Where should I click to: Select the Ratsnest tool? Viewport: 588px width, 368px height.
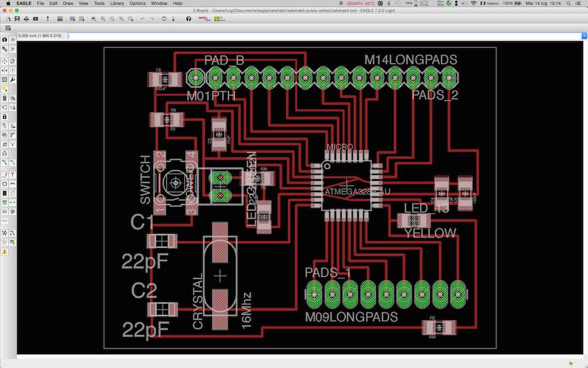click(4, 233)
